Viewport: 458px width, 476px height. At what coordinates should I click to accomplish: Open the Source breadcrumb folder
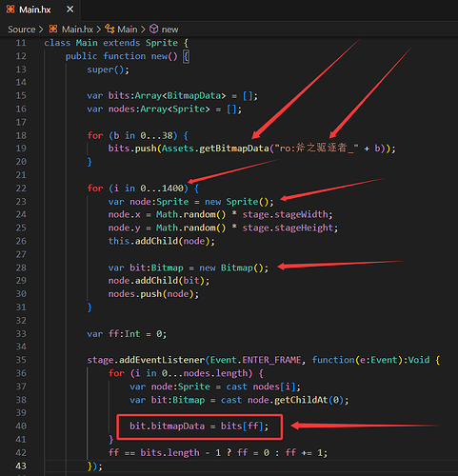click(x=22, y=30)
